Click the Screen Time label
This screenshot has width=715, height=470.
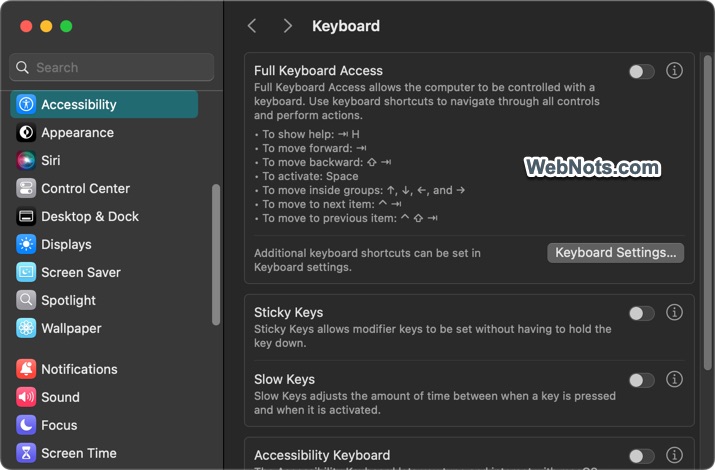[x=78, y=453]
